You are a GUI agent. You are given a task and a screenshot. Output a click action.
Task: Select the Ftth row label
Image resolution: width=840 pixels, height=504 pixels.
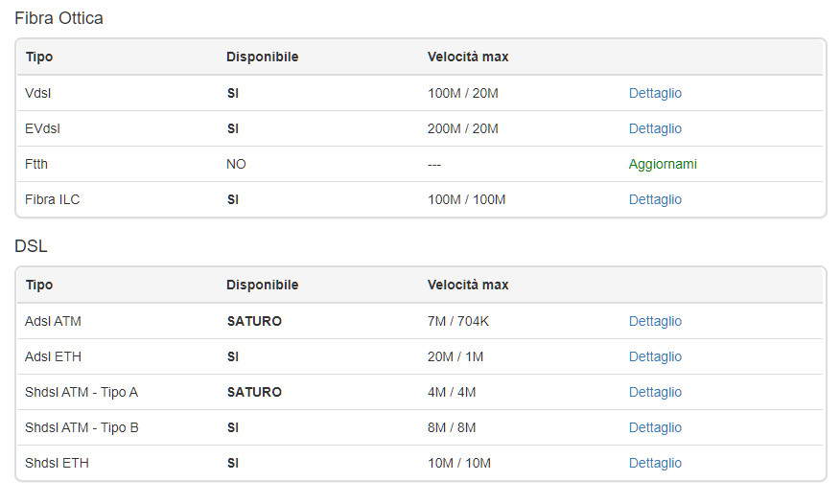coord(36,164)
